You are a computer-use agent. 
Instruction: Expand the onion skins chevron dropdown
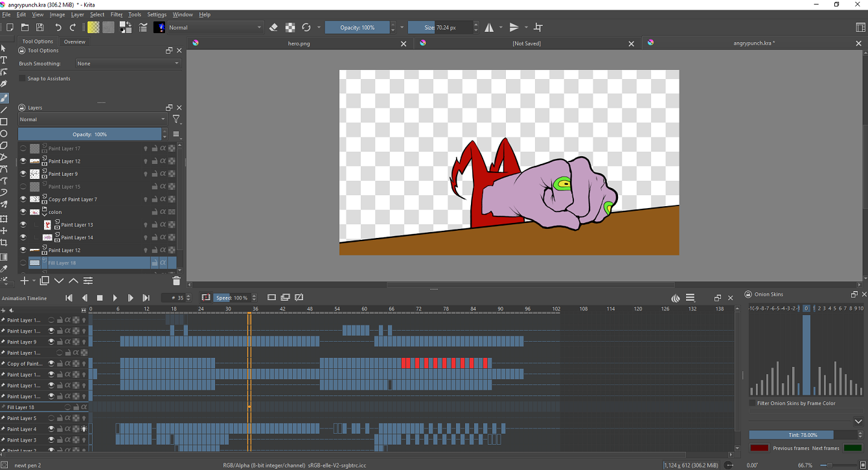(858, 421)
